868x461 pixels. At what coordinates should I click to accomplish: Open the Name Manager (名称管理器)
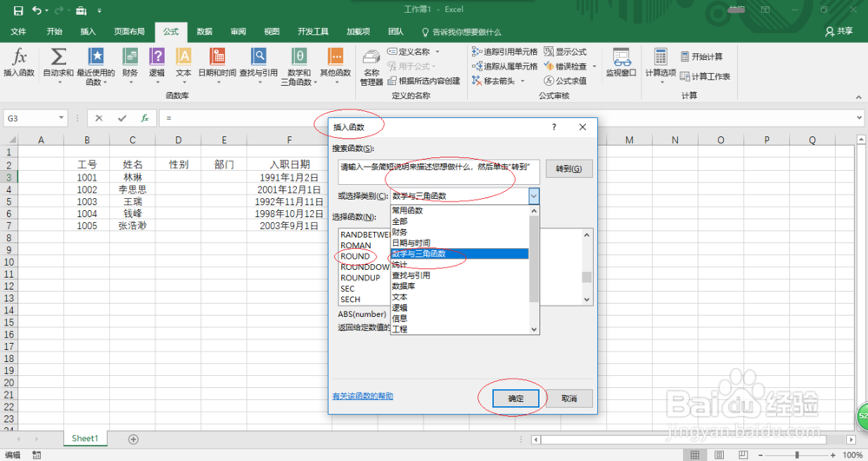pos(372,68)
